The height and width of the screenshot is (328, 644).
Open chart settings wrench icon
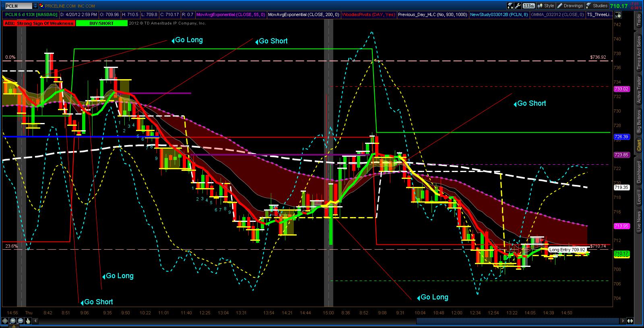pos(518,6)
